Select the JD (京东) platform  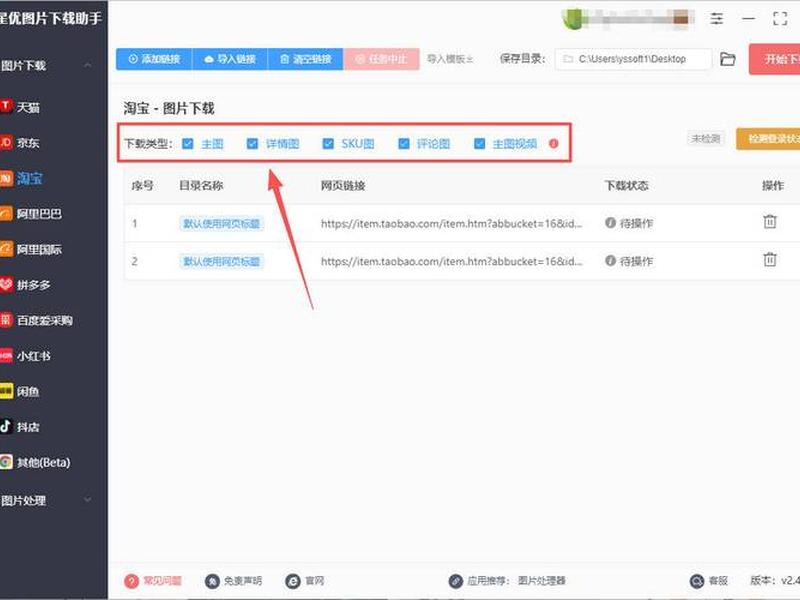point(20,142)
